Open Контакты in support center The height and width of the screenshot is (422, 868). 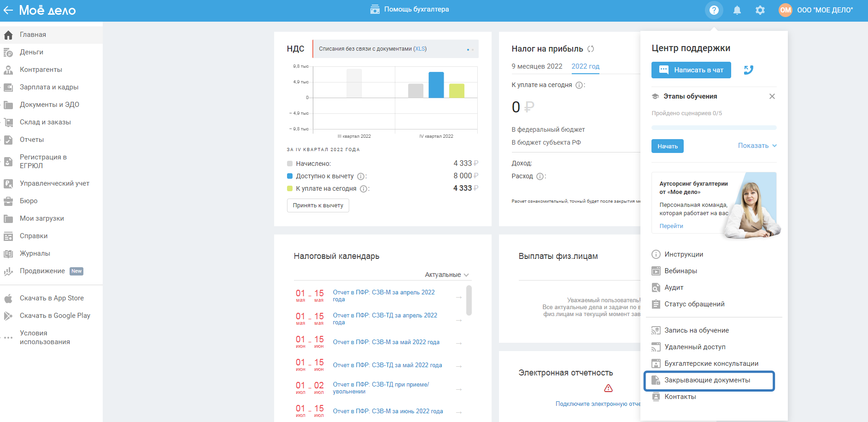(680, 397)
